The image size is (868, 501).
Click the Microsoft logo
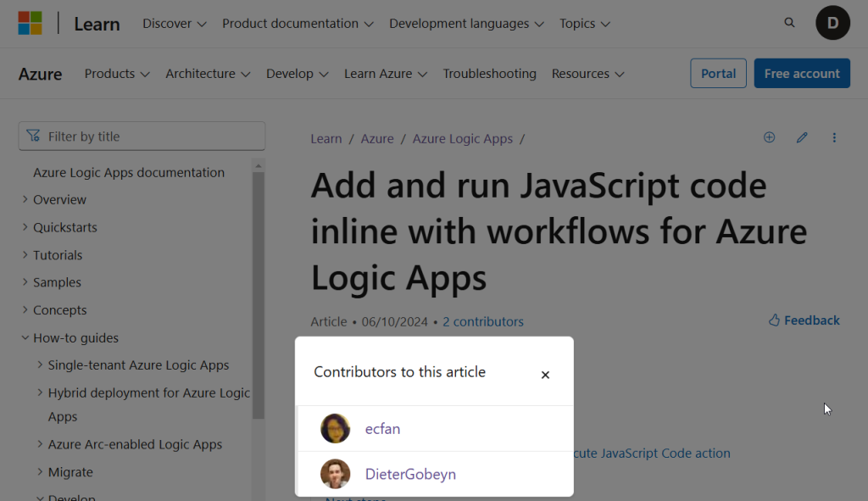[30, 23]
